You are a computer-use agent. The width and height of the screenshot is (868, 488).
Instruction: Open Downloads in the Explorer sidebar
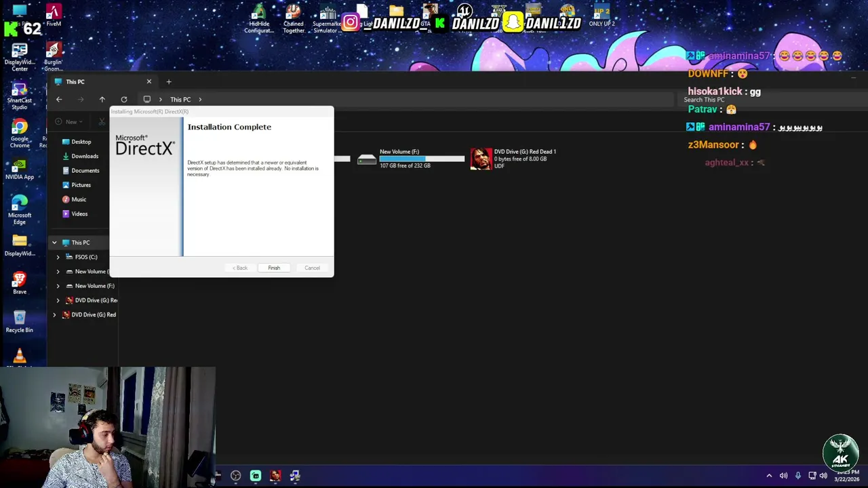[84, 156]
